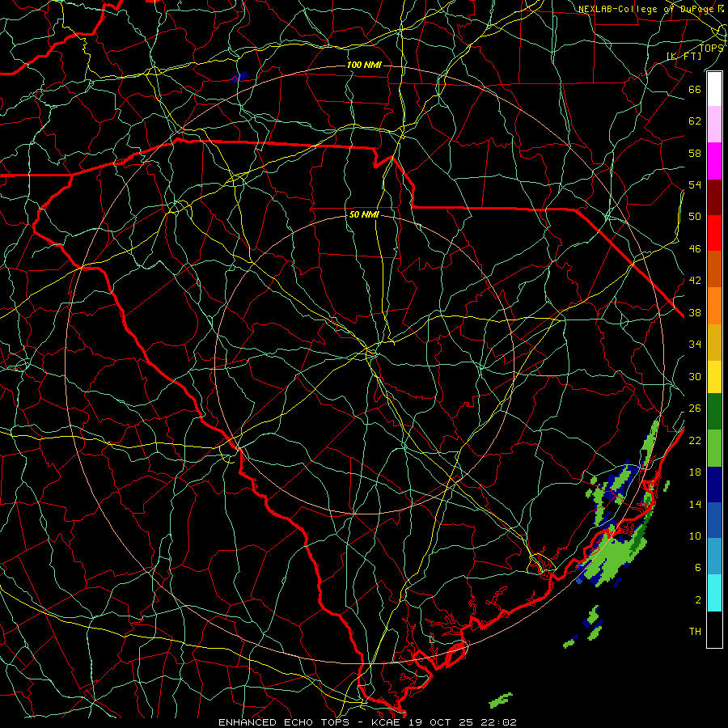The height and width of the screenshot is (728, 728).
Task: Click the magenta legend swatch
Action: [714, 161]
